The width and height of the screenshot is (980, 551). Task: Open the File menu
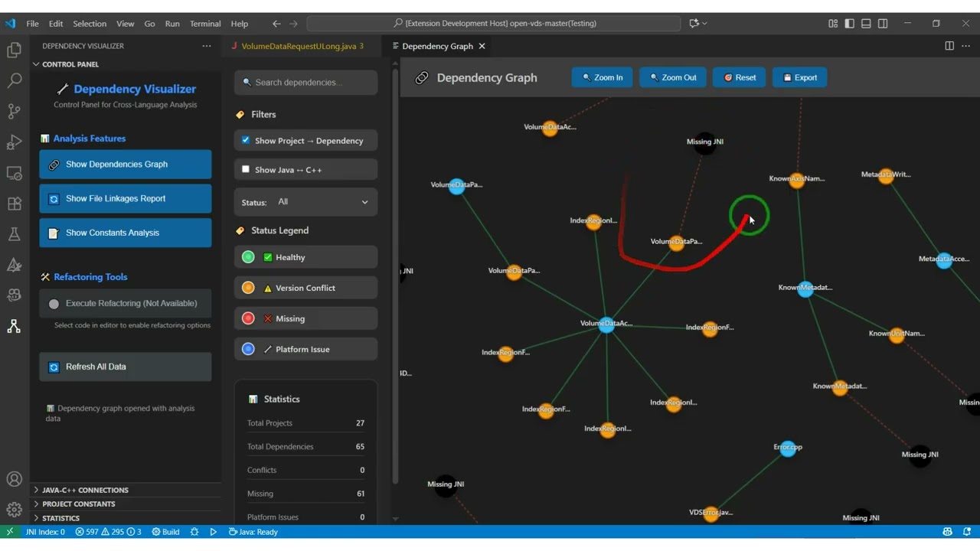(32, 24)
